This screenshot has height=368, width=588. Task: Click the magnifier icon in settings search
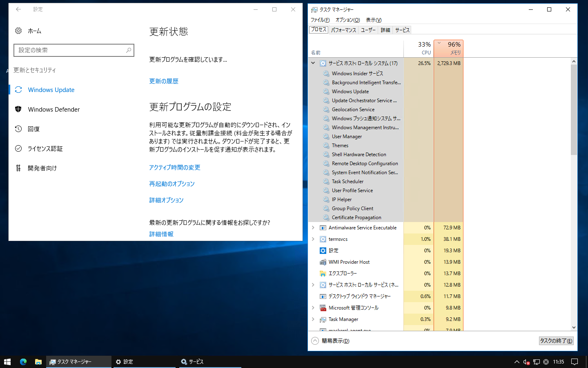[129, 50]
